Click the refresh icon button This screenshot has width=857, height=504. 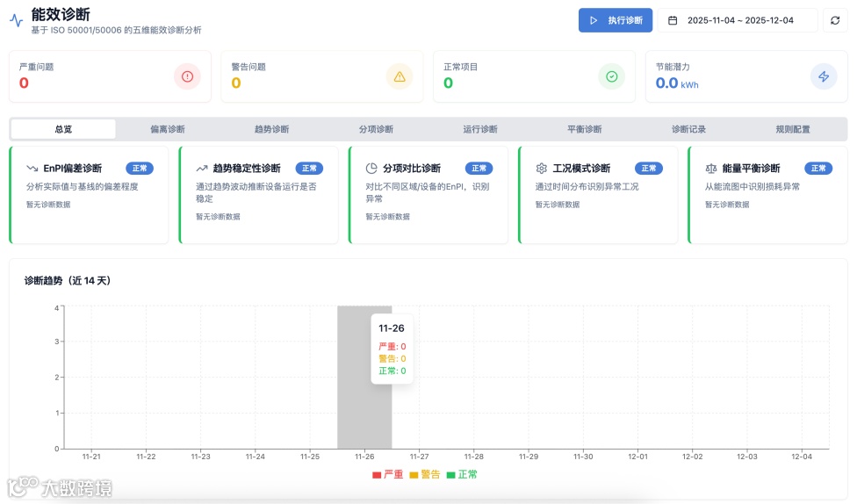coord(835,20)
